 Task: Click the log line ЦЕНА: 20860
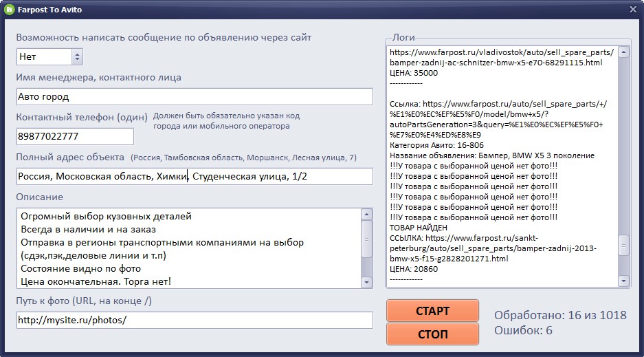[x=414, y=269]
